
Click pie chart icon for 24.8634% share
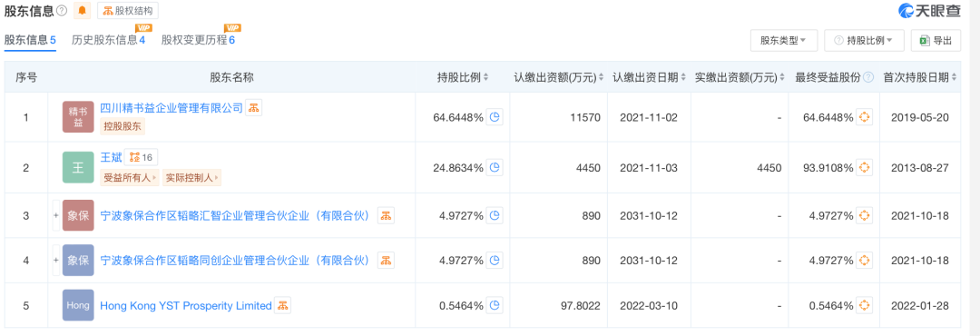tap(495, 167)
